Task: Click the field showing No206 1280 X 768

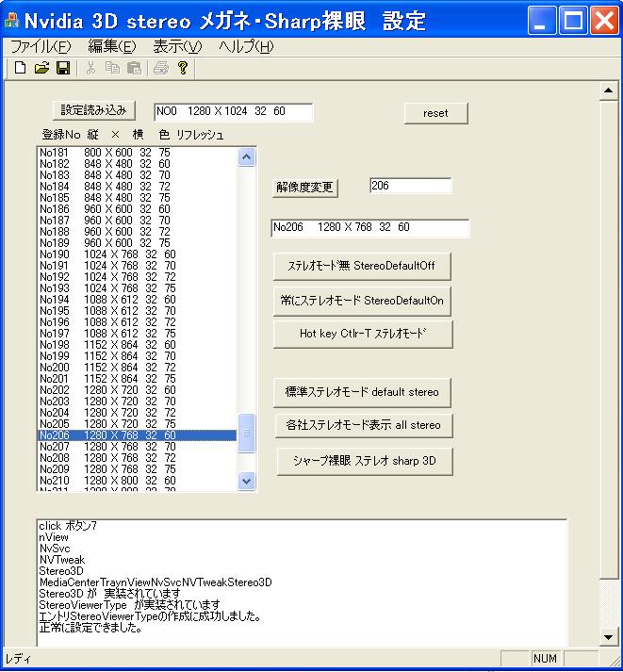Action: pyautogui.click(x=370, y=227)
